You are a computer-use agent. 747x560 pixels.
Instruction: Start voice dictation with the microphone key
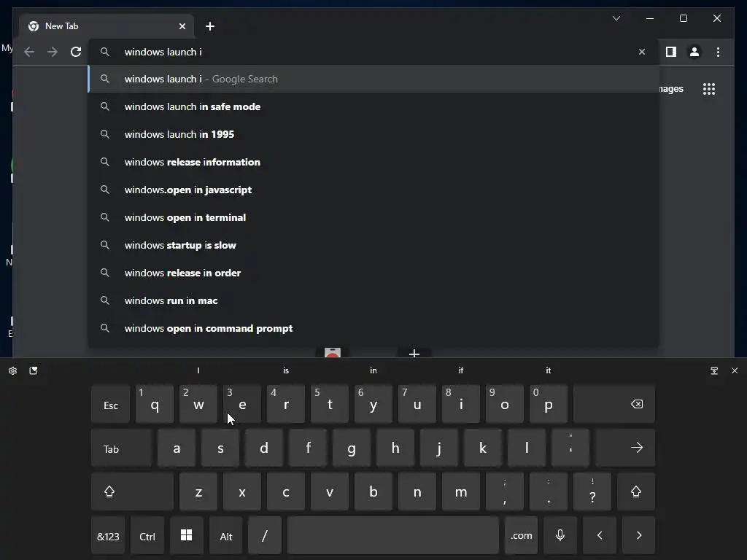pyautogui.click(x=560, y=536)
